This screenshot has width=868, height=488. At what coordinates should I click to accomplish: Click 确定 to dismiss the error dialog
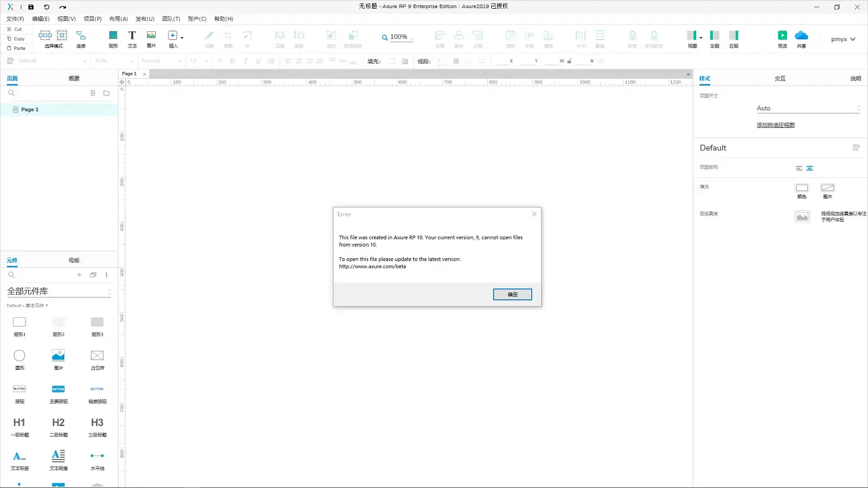(x=512, y=295)
